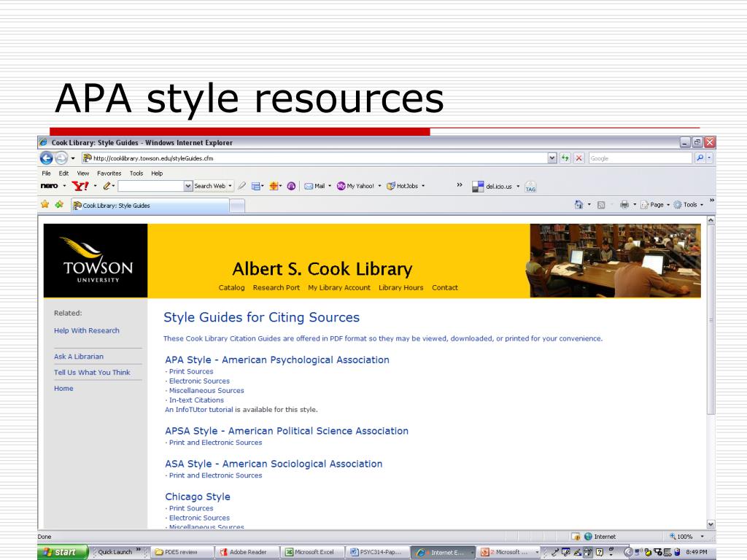This screenshot has height=560, width=747.
Task: Click the address bar URL field
Action: pos(314,158)
